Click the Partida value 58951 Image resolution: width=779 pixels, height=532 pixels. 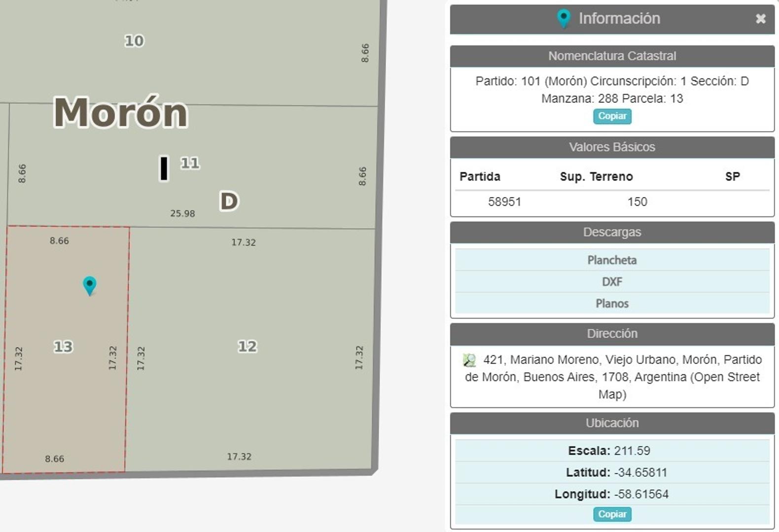coord(504,201)
